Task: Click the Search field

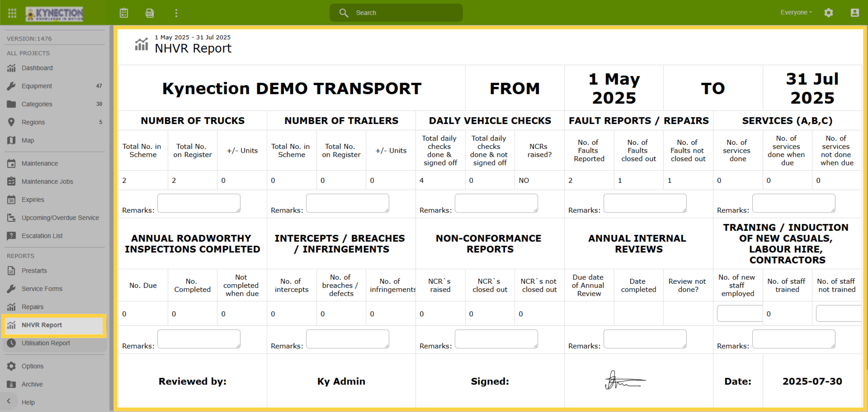Action: pos(396,13)
